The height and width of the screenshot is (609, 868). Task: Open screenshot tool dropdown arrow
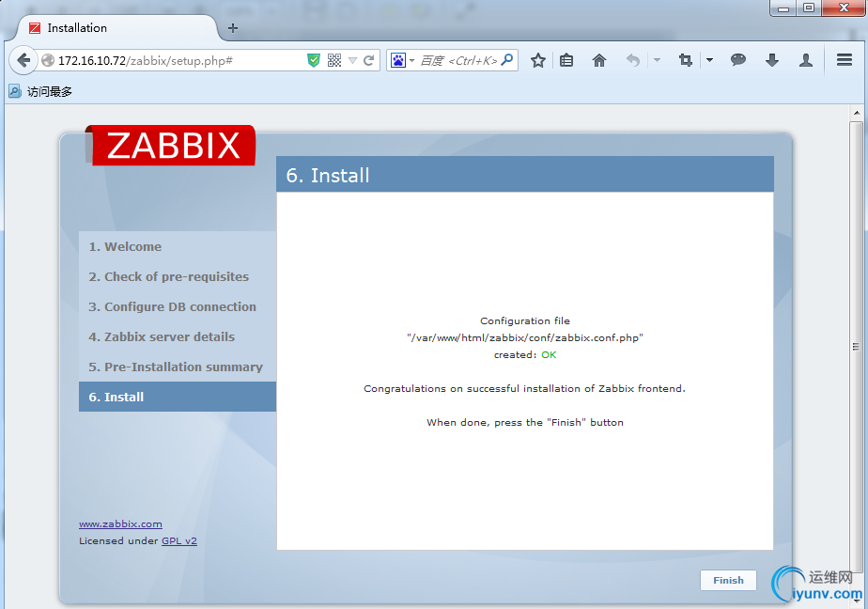click(x=709, y=60)
